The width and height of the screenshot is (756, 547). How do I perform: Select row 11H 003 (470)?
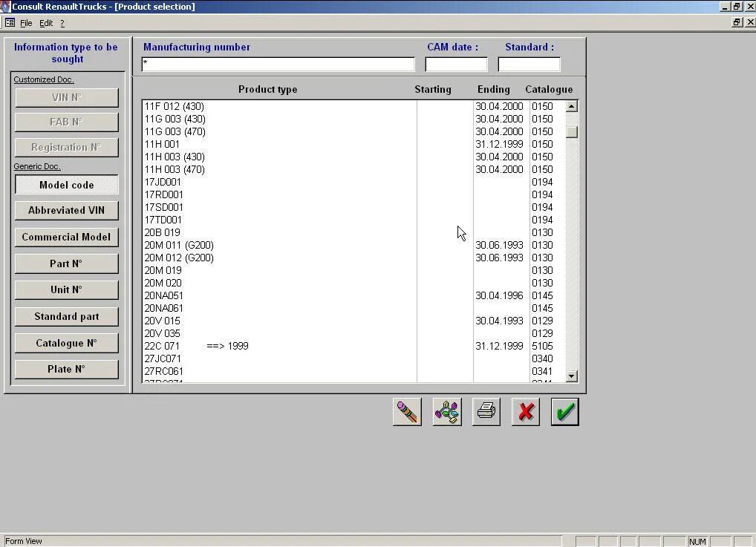[353, 169]
